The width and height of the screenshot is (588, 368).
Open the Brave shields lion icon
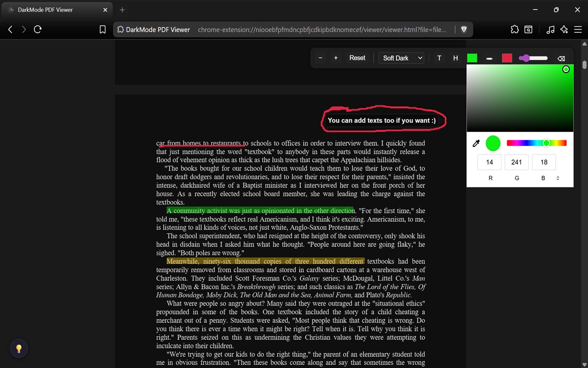point(464,29)
